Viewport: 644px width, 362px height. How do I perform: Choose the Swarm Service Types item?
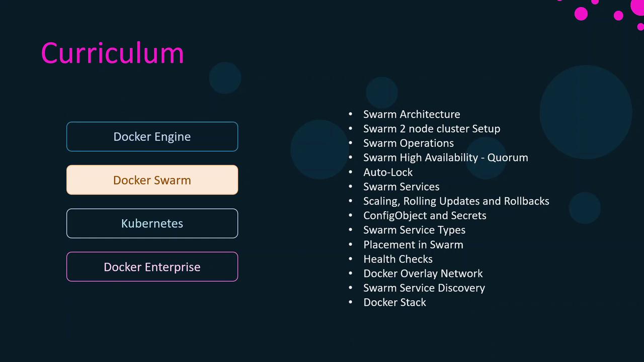pyautogui.click(x=414, y=230)
